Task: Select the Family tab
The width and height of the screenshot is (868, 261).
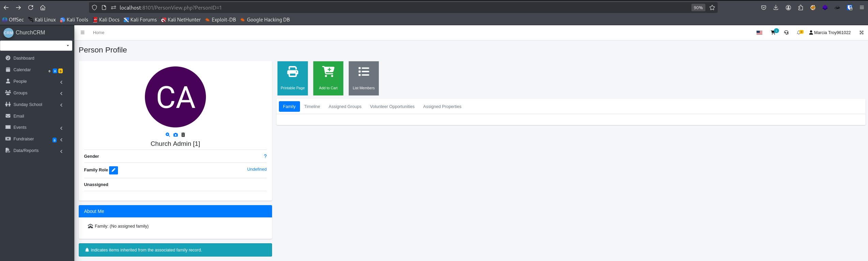Action: pos(289,107)
